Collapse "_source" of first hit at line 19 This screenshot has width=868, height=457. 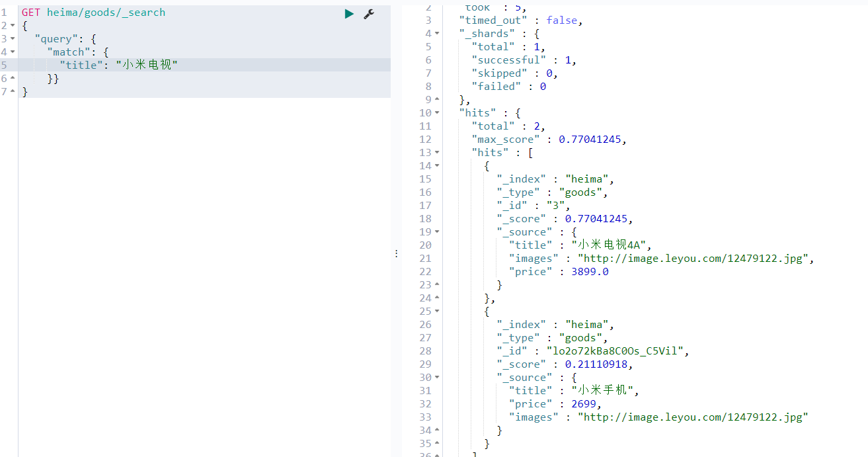[437, 231]
